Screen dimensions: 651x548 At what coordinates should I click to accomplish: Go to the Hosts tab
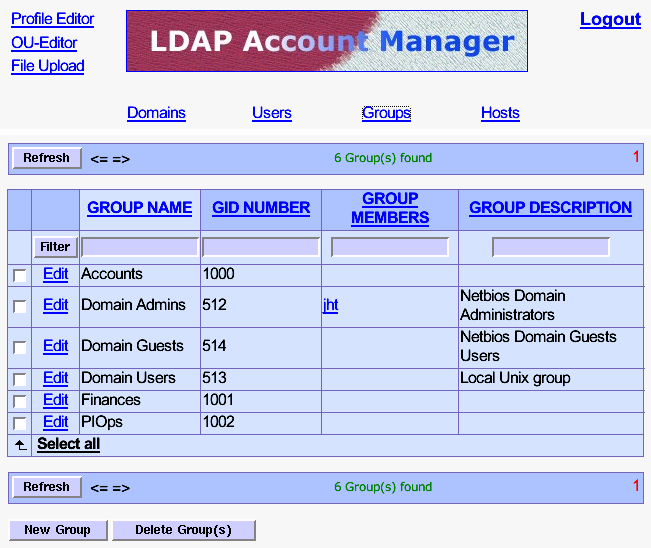coord(500,113)
